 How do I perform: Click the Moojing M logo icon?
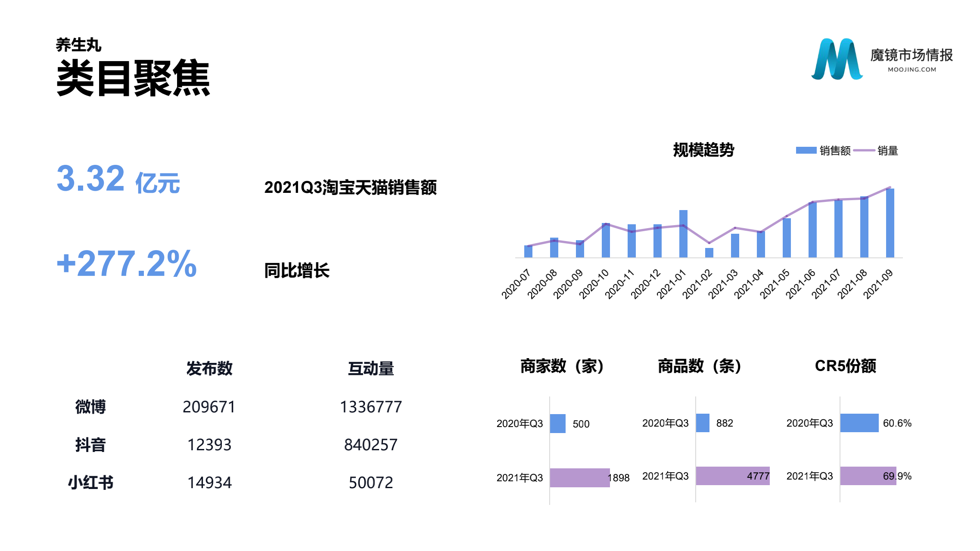(x=836, y=59)
